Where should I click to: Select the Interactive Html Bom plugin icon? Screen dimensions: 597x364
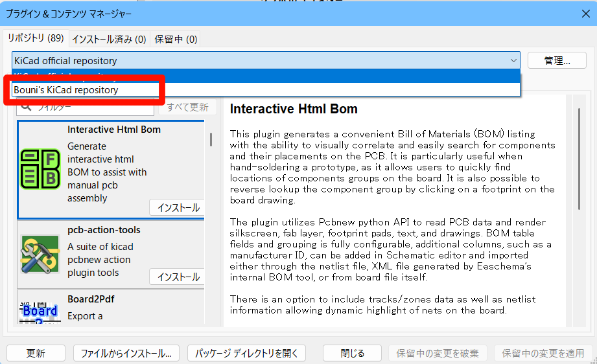click(40, 169)
